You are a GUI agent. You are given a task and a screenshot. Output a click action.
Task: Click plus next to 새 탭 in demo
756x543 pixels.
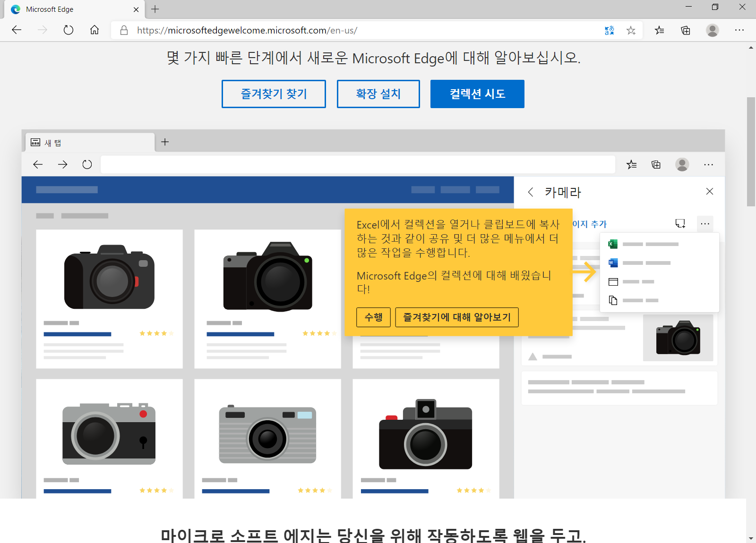coord(165,142)
